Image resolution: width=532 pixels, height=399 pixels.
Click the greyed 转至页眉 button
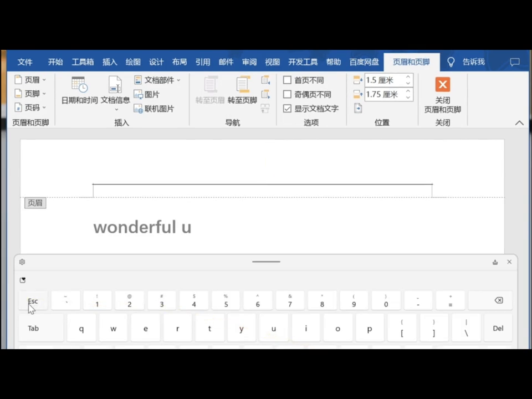pyautogui.click(x=210, y=90)
